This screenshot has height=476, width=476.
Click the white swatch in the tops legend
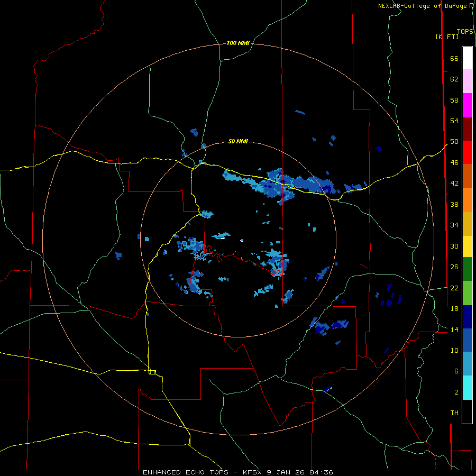click(x=467, y=58)
